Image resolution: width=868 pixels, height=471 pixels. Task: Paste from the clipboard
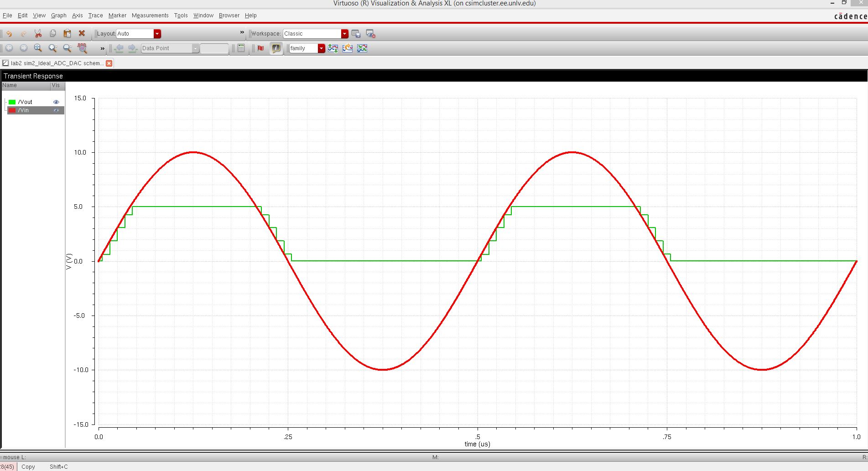pyautogui.click(x=67, y=33)
